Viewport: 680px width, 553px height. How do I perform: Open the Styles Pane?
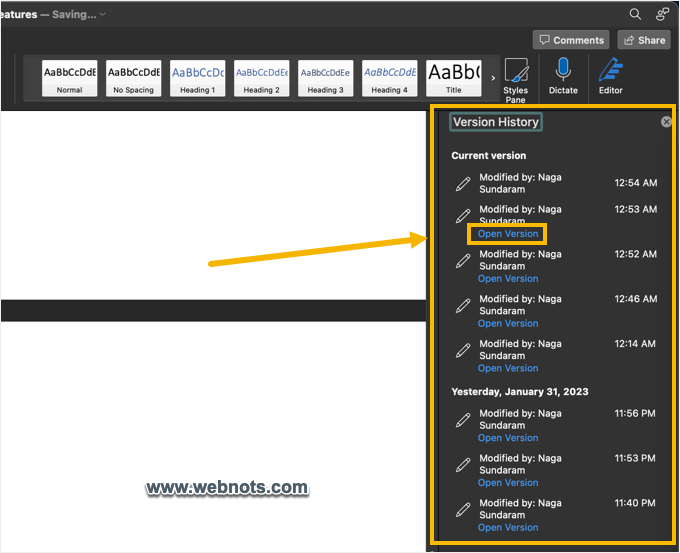pyautogui.click(x=516, y=77)
